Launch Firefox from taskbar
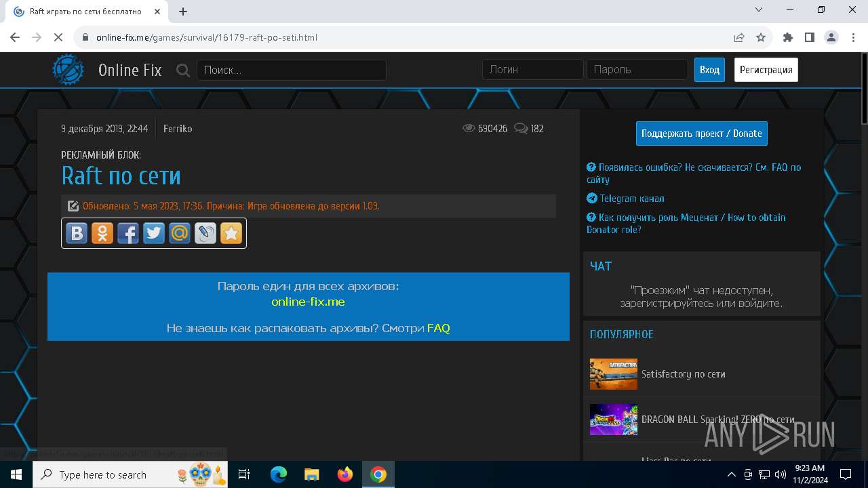Image resolution: width=868 pixels, height=488 pixels. (x=345, y=474)
